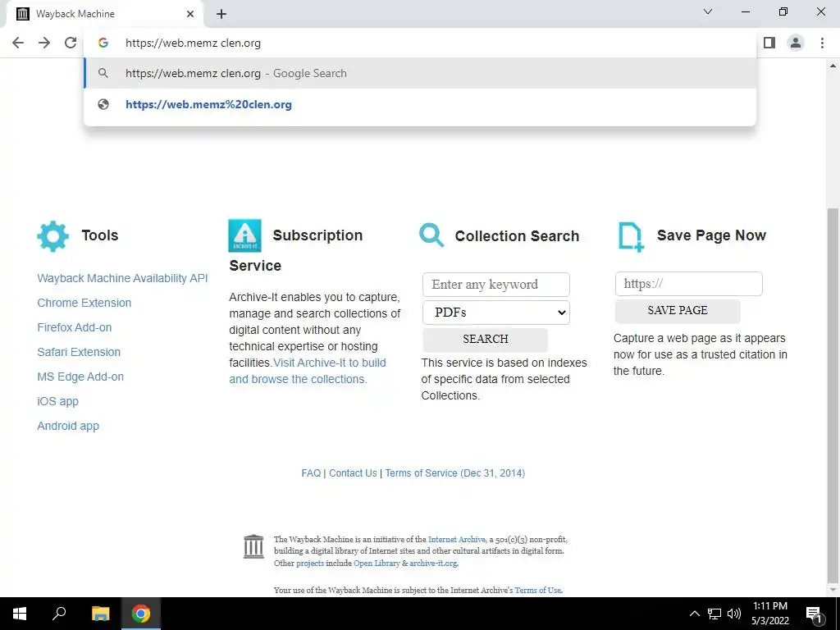This screenshot has width=840, height=630.
Task: Open the archive-it.org footer link
Action: point(433,564)
